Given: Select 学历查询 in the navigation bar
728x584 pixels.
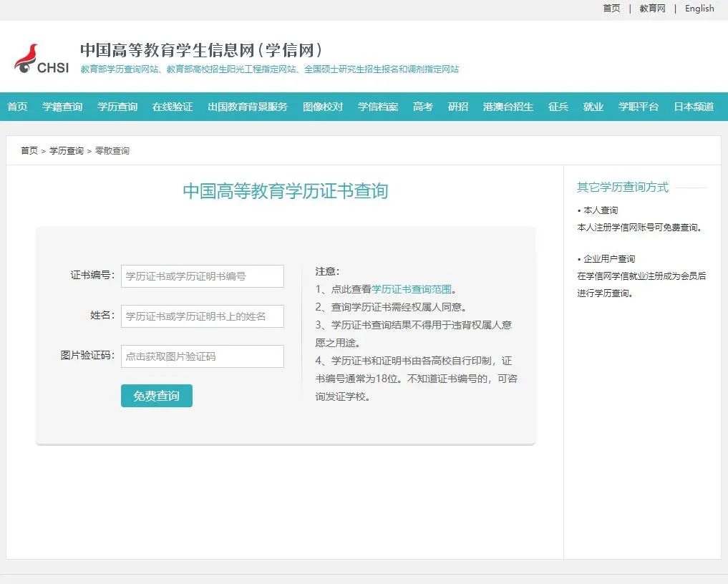Looking at the screenshot, I should pyautogui.click(x=117, y=107).
